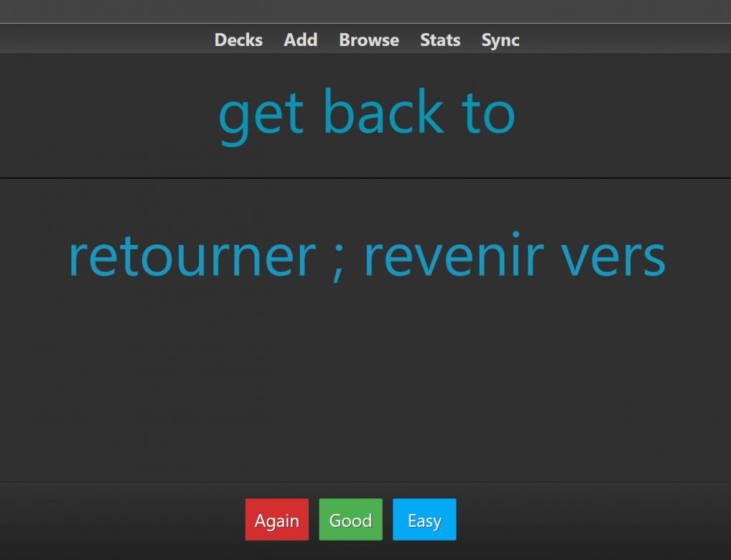Viewport: 731px width, 560px height.
Task: Click the word 'back' in the question
Action: (x=383, y=113)
